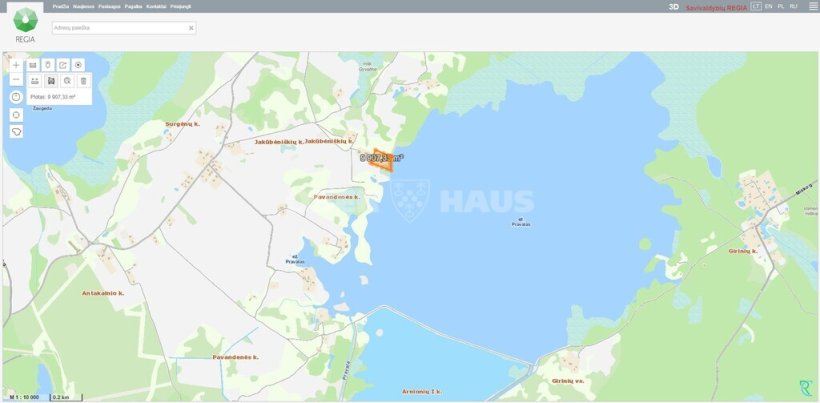Click the Lithuania outline extent button

(x=16, y=131)
